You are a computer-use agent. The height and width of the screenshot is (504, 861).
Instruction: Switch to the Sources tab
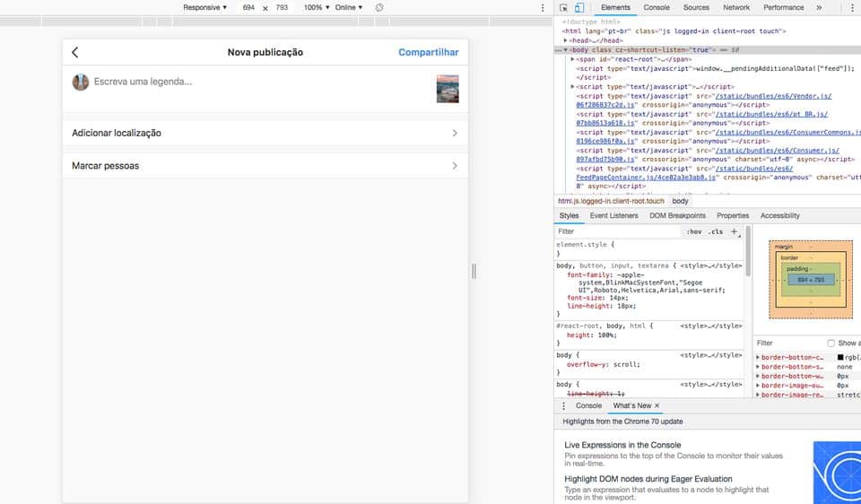pos(696,8)
